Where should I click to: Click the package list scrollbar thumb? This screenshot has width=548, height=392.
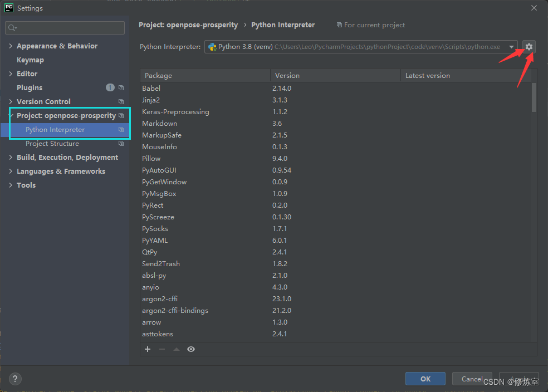pyautogui.click(x=534, y=97)
